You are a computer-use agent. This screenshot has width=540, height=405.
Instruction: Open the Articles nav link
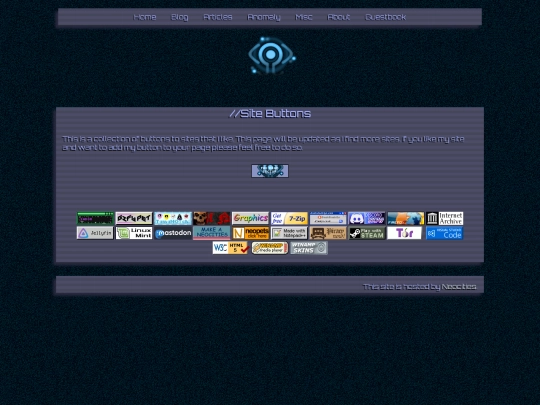[218, 17]
